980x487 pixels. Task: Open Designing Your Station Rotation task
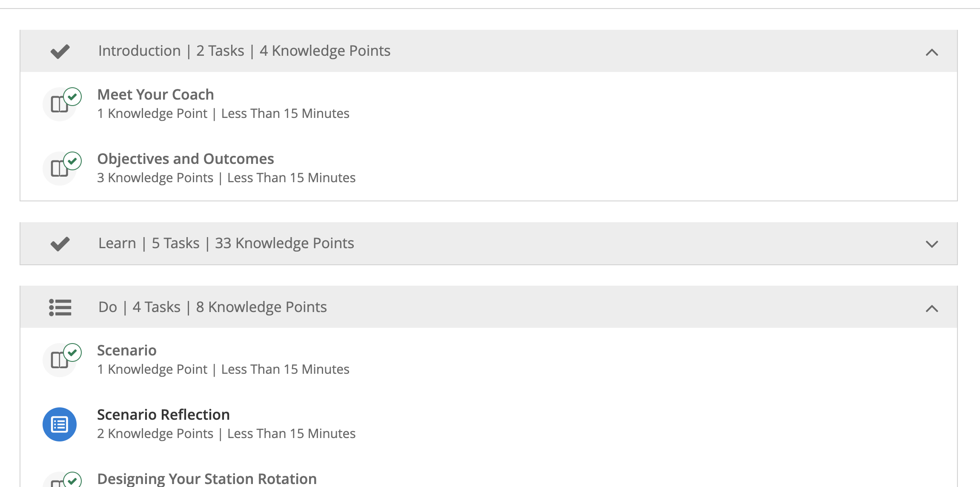207,479
